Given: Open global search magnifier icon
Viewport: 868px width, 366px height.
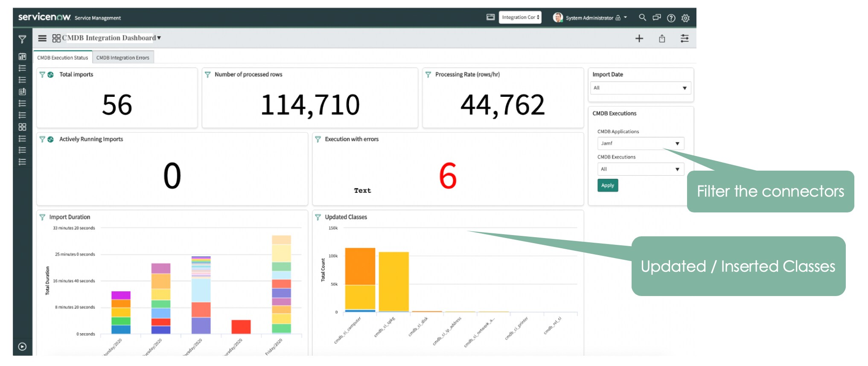Looking at the screenshot, I should pyautogui.click(x=642, y=17).
